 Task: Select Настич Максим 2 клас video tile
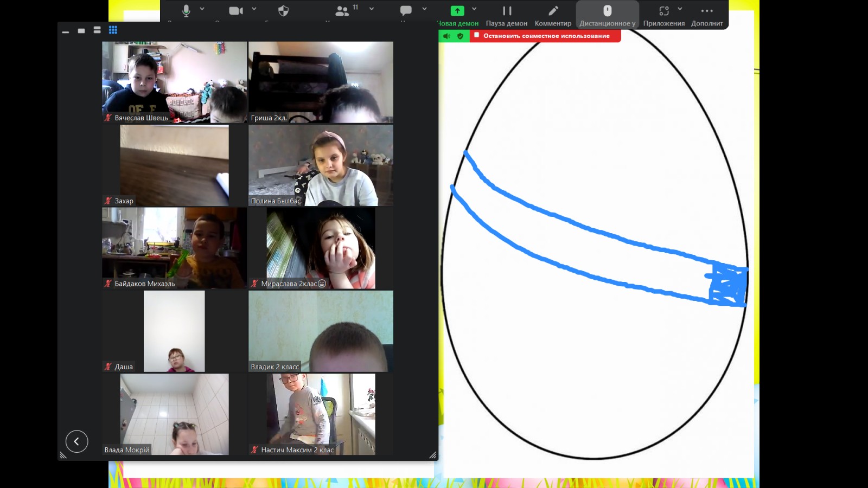point(321,414)
